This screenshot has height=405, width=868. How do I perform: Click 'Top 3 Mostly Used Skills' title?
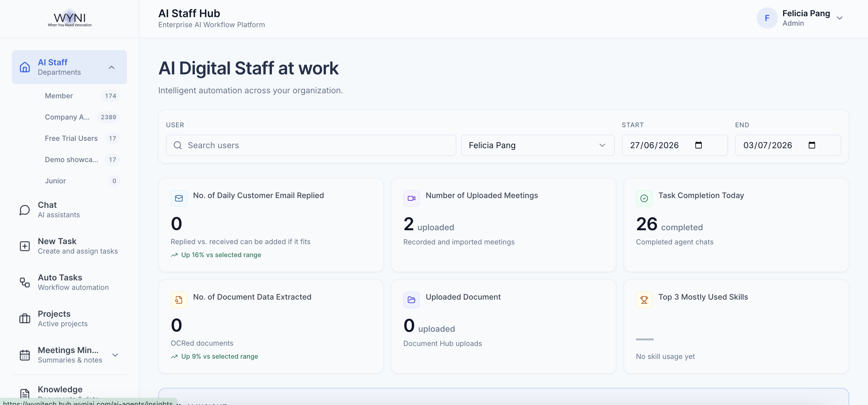click(703, 297)
